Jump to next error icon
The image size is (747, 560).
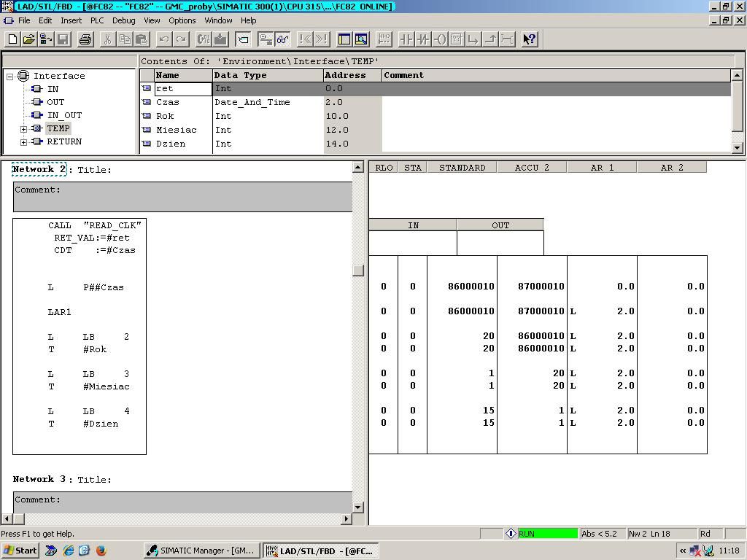coord(322,39)
